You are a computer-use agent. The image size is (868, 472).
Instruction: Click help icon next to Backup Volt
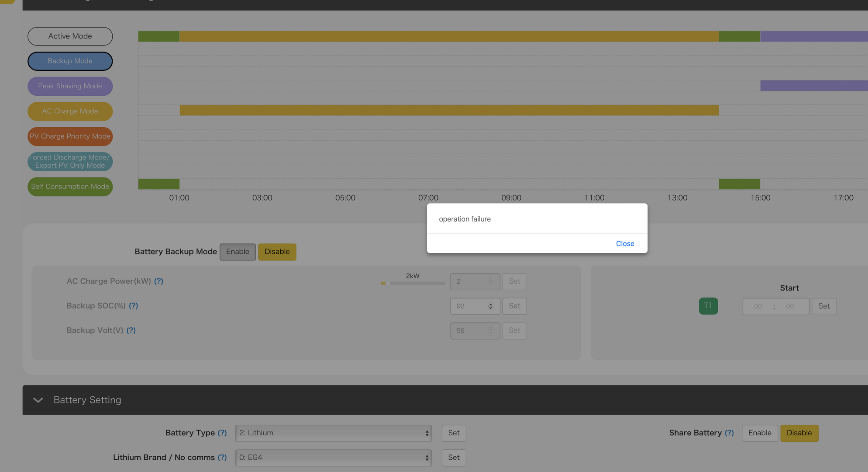(131, 330)
